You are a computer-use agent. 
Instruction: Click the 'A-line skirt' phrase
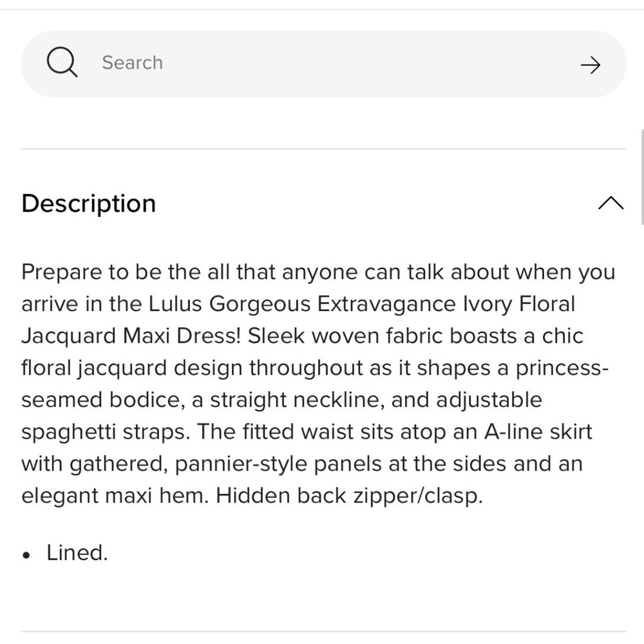pyautogui.click(x=538, y=431)
